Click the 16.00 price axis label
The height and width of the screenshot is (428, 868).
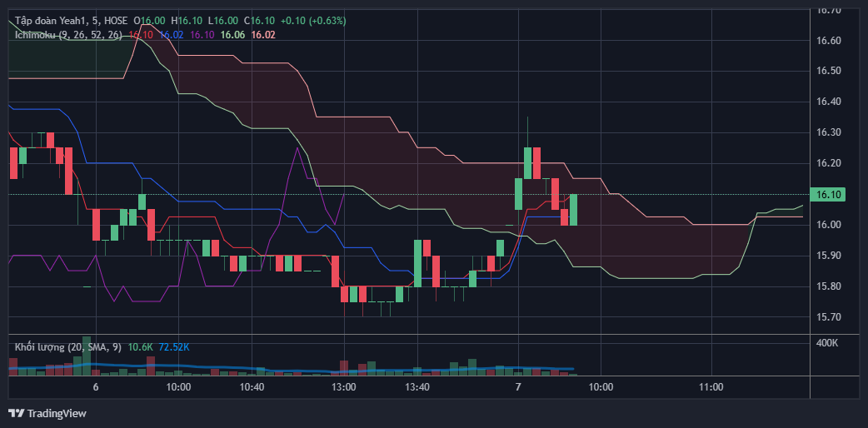[828, 225]
